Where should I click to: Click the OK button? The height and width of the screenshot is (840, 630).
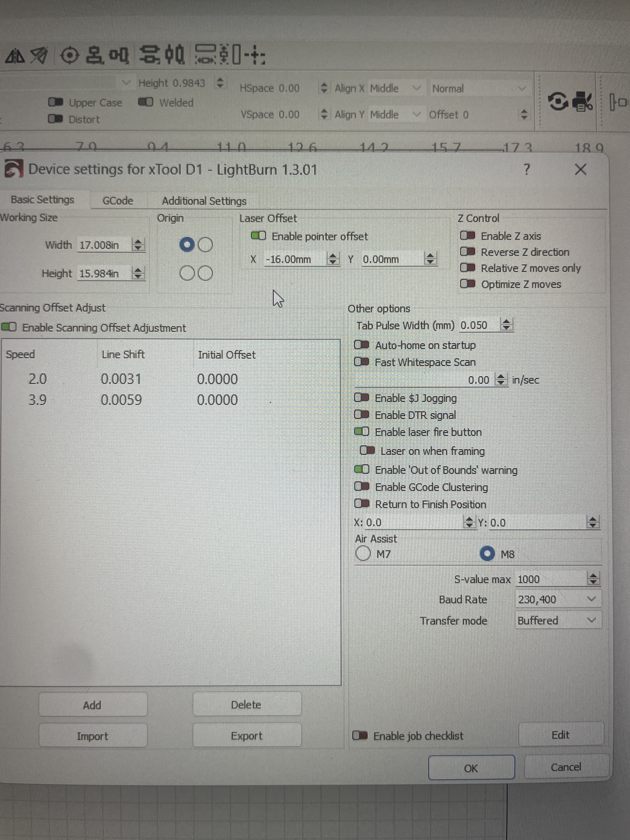pos(471,768)
